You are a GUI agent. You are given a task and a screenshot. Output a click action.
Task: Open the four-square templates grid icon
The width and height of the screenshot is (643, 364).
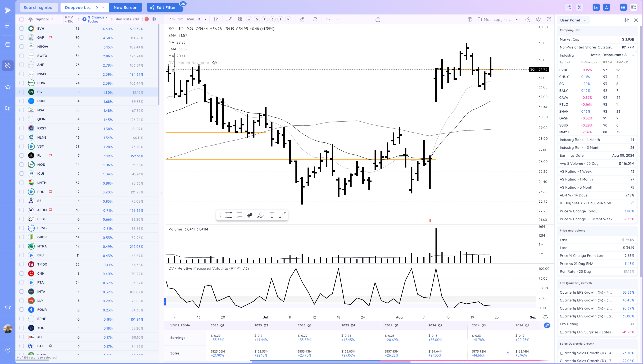(240, 19)
